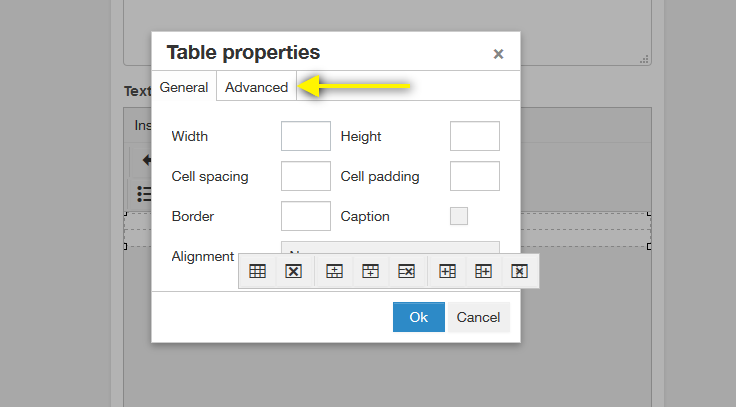Screen dimensions: 736x407
Task: Click the Cancel button
Action: coord(478,317)
